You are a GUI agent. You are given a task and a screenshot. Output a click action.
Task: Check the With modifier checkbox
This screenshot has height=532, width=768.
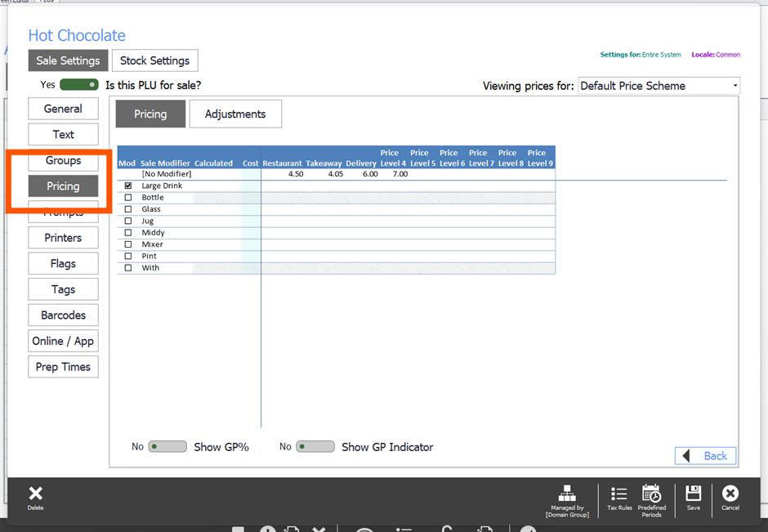[x=128, y=268]
